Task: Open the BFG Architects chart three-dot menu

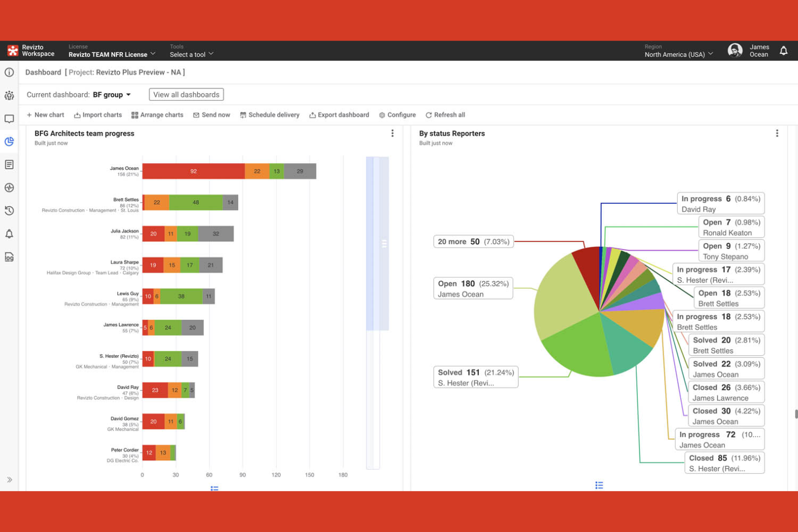Action: (x=393, y=133)
